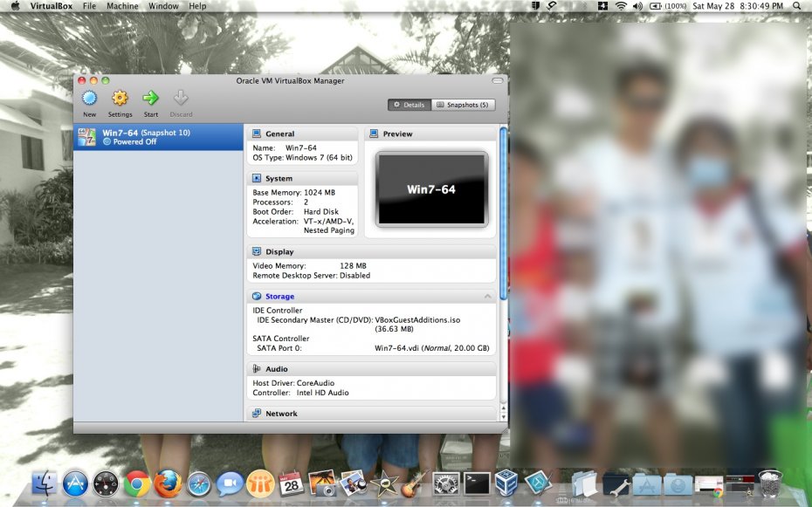Click the System section chip icon
This screenshot has width=812, height=507.
pyautogui.click(x=257, y=178)
